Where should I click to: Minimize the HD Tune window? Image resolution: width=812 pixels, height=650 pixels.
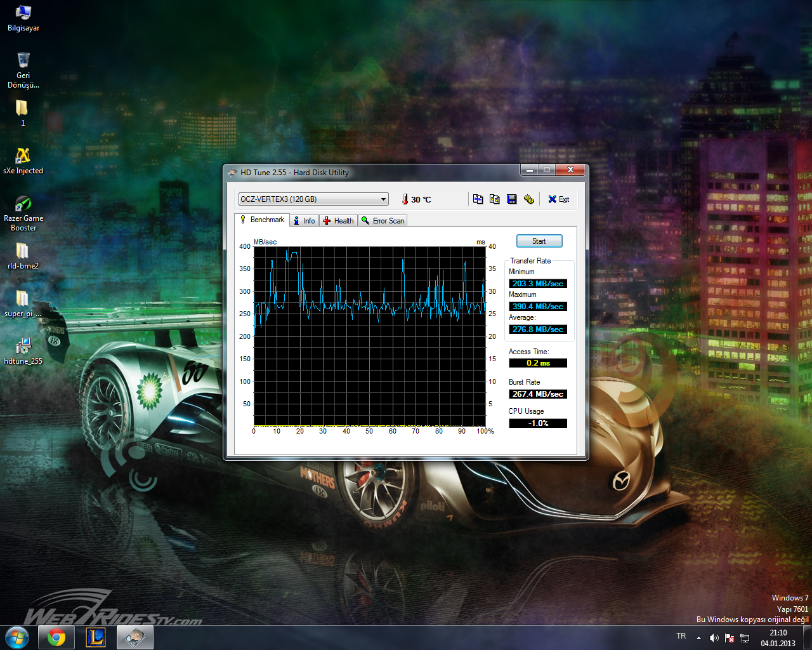point(529,169)
